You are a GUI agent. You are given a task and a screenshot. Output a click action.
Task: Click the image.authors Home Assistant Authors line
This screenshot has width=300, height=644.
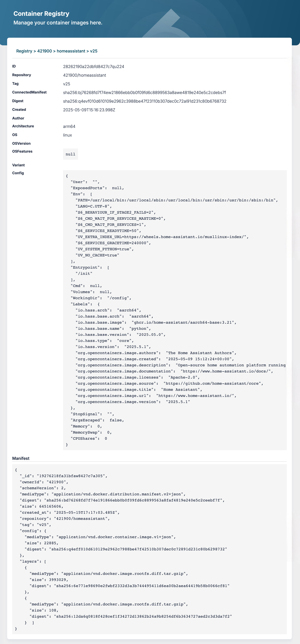156,353
